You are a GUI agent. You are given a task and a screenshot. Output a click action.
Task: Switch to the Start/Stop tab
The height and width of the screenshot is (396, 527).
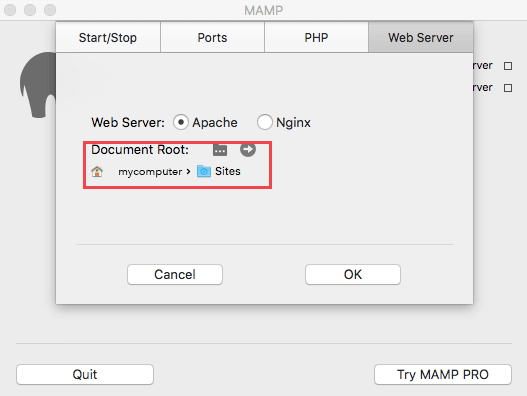108,37
